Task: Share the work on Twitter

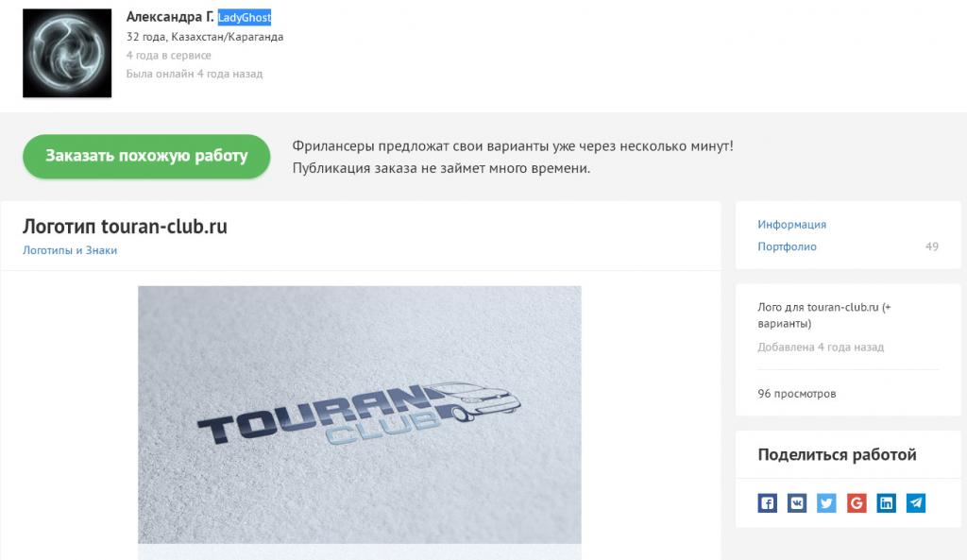Action: tap(826, 502)
